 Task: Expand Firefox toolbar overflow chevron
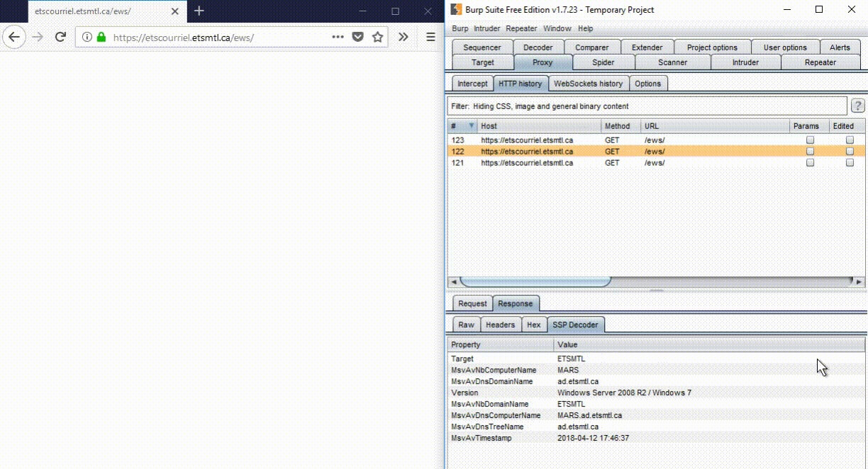(x=404, y=37)
